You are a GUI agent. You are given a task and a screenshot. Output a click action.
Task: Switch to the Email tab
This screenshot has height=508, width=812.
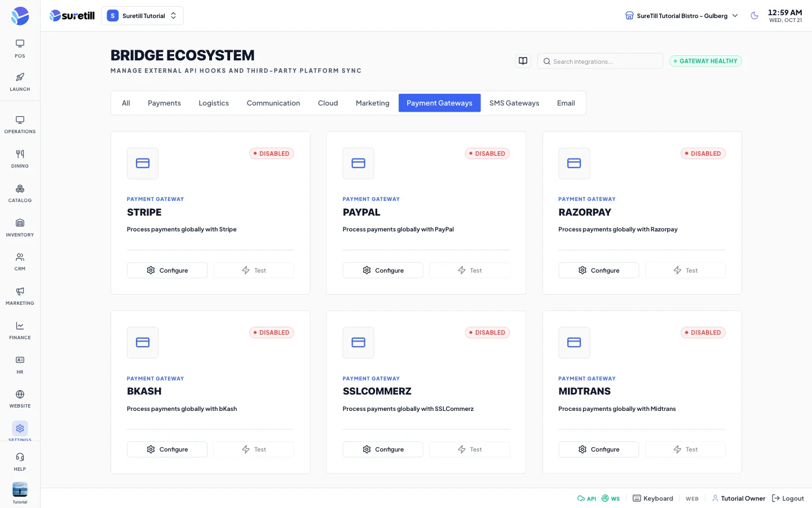[x=566, y=103]
